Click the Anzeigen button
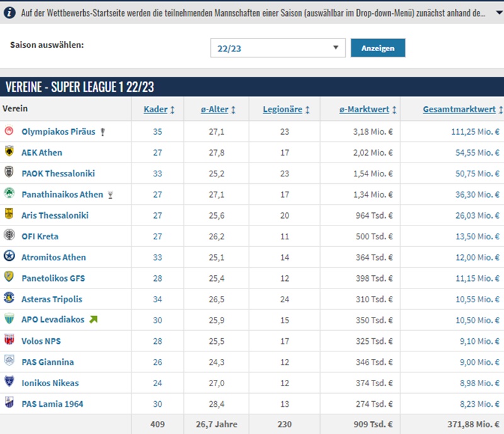This screenshot has width=504, height=434. (377, 48)
